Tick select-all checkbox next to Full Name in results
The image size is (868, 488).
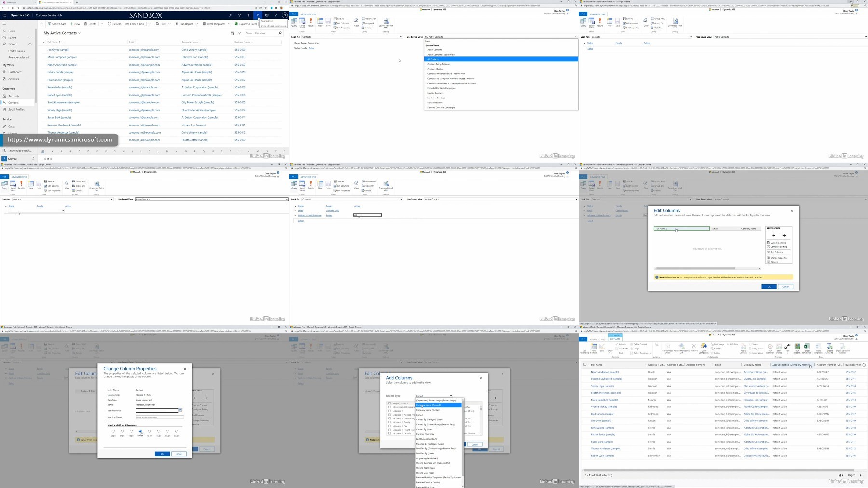coord(585,365)
